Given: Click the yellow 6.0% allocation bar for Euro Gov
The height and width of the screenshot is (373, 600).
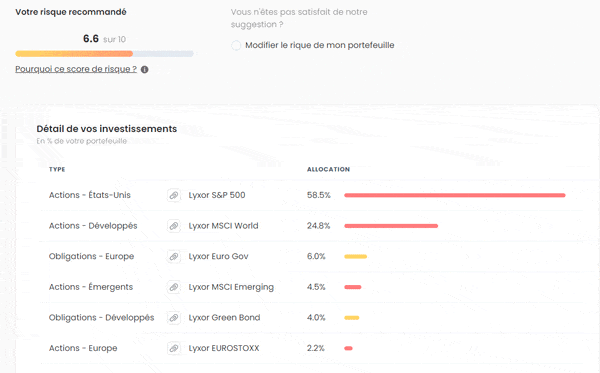Looking at the screenshot, I should click(x=355, y=256).
